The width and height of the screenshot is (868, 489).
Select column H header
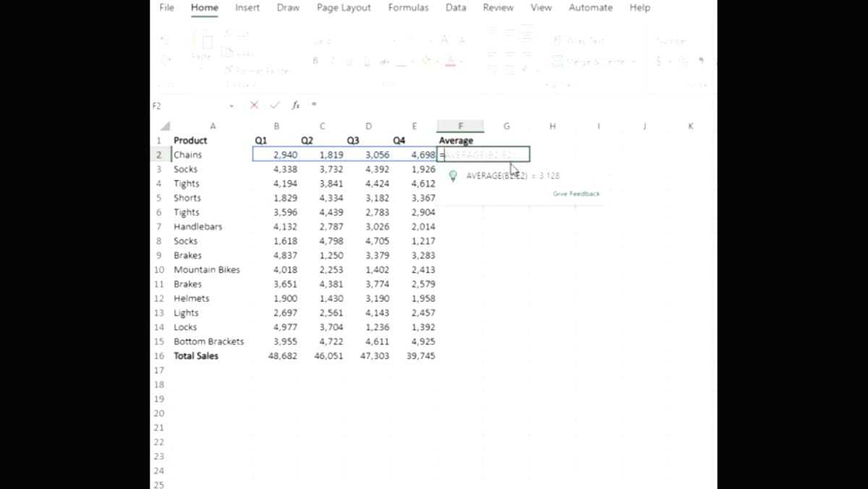click(552, 126)
